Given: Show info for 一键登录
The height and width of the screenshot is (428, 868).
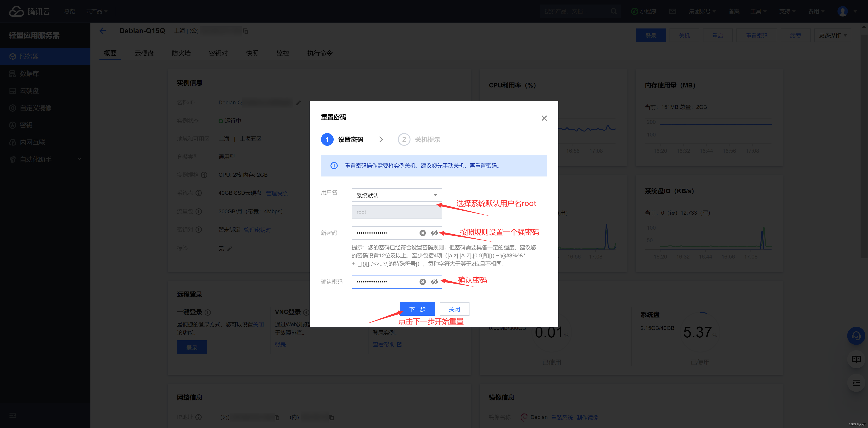Looking at the screenshot, I should point(208,312).
